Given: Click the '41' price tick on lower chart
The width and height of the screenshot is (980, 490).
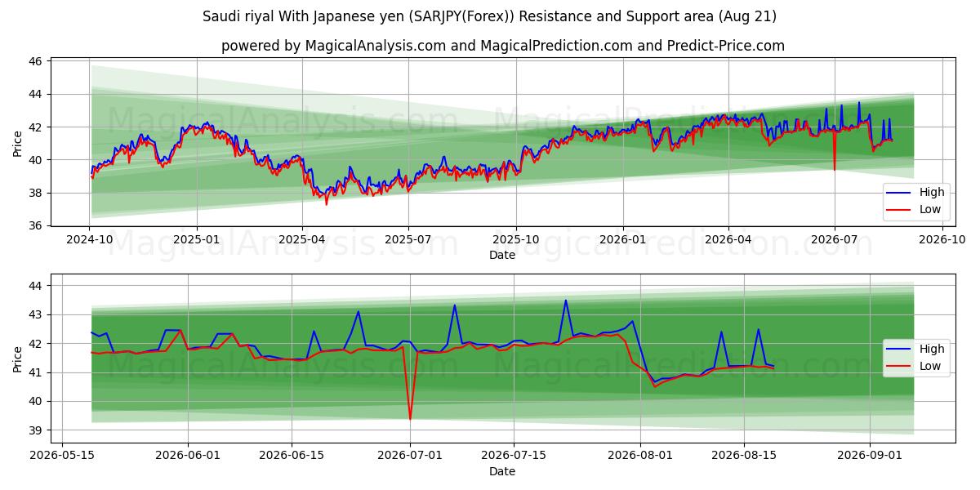Looking at the screenshot, I should tap(36, 372).
